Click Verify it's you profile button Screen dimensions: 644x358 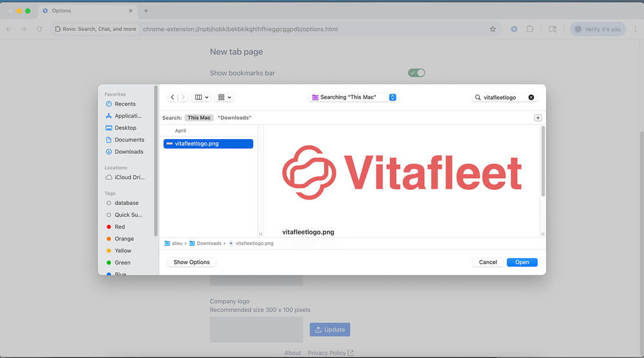(597, 29)
